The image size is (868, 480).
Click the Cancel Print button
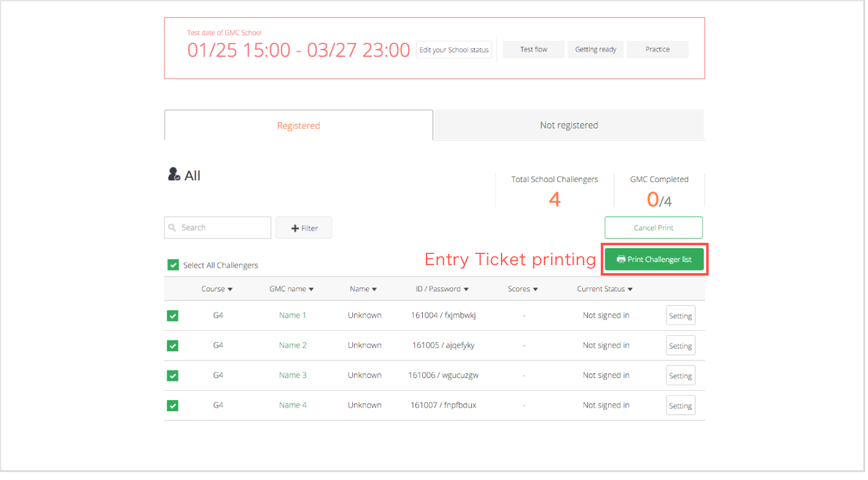tap(653, 228)
